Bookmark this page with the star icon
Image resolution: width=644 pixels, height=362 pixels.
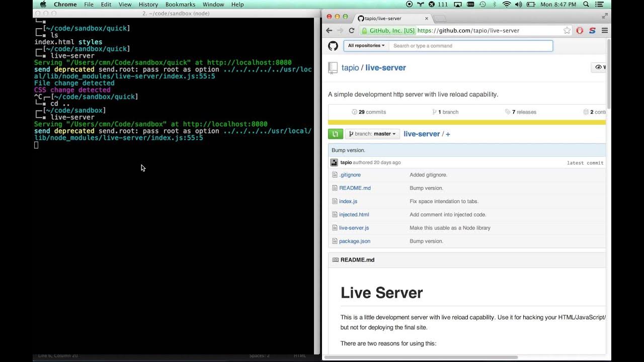tap(567, 30)
